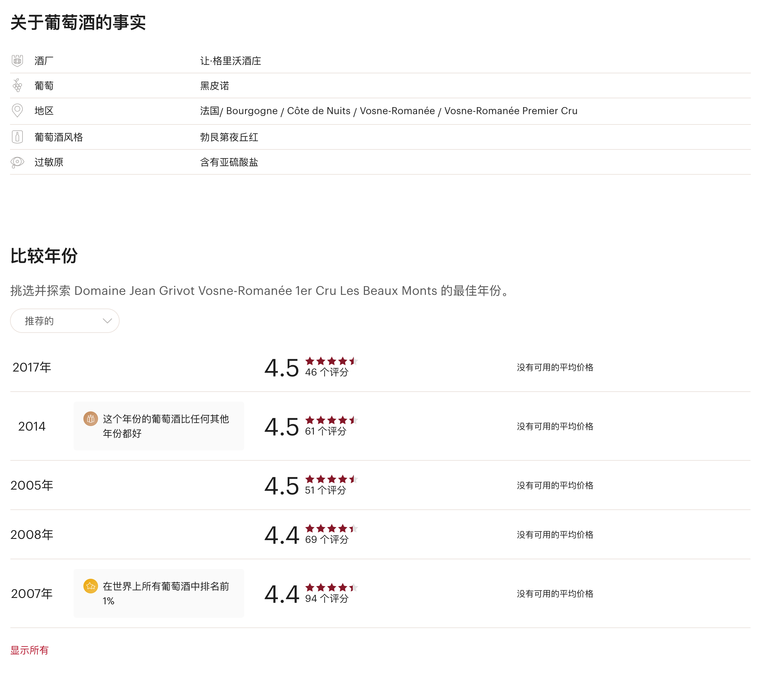Click the 51 个评分 ratings count
Screen dimensions: 784x695
point(325,490)
